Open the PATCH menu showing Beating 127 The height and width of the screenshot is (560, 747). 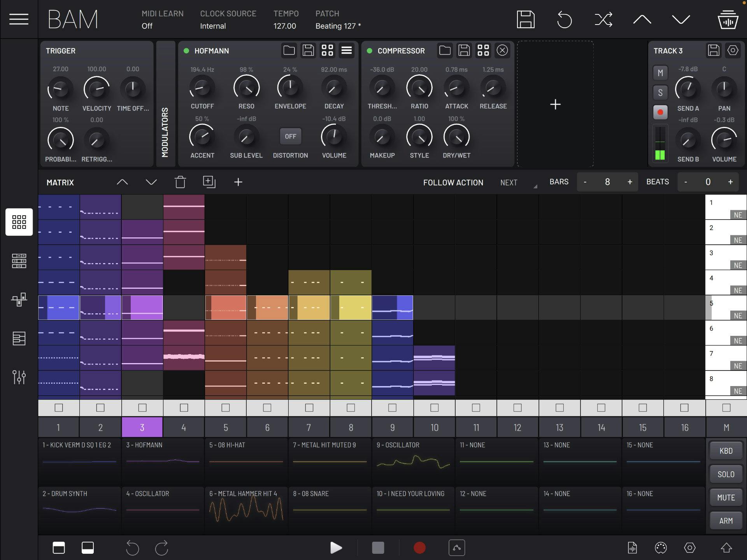[x=338, y=19]
